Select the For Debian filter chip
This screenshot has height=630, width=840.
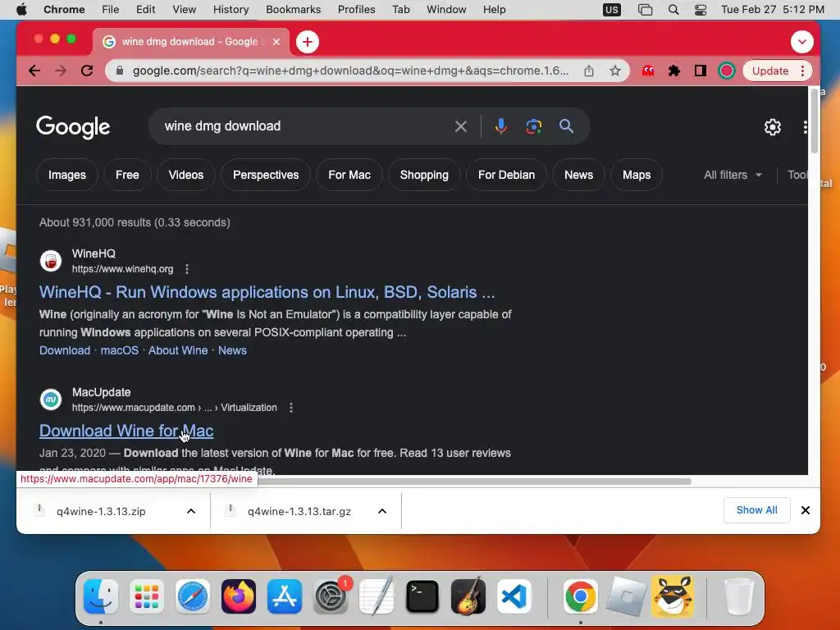point(506,176)
